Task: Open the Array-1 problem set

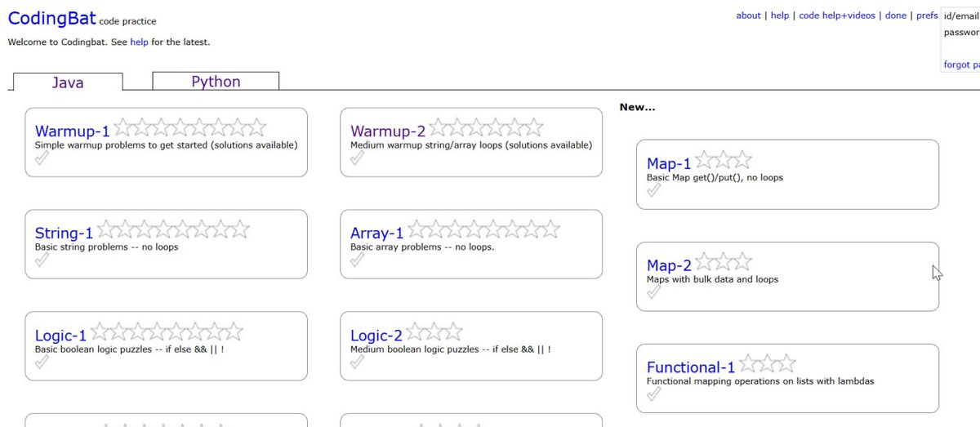Action: (x=376, y=233)
